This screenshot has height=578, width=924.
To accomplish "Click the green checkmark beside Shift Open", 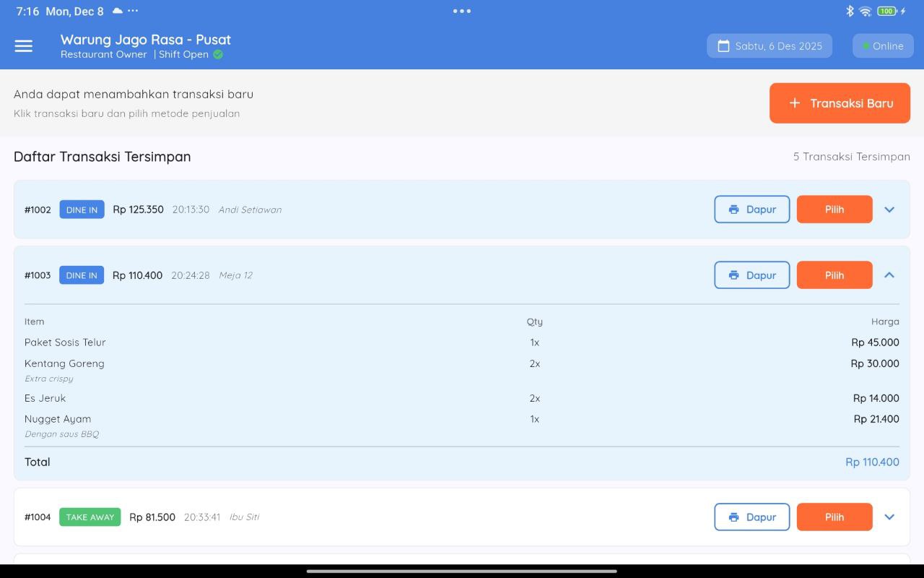I will tap(217, 54).
